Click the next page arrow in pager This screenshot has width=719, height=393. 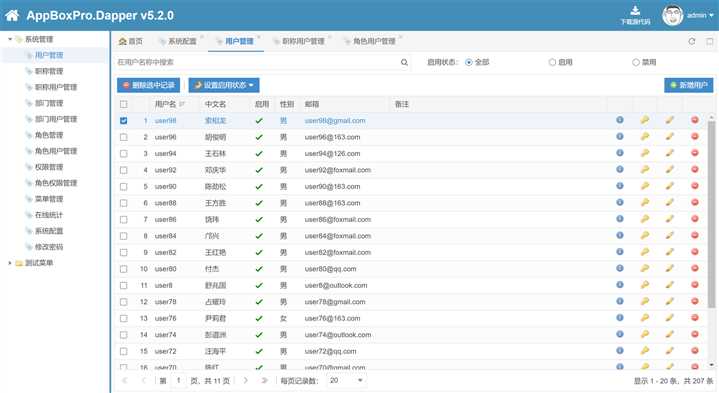click(246, 380)
